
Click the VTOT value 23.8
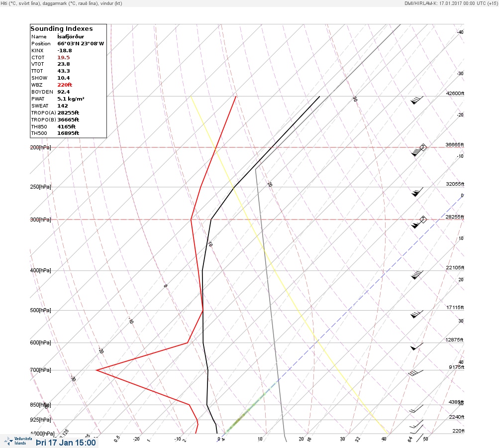[63, 64]
